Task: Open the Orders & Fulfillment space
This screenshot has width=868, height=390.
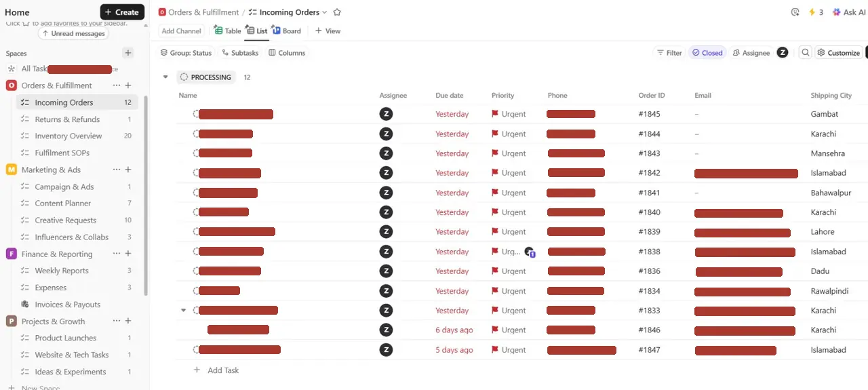Action: tap(56, 85)
